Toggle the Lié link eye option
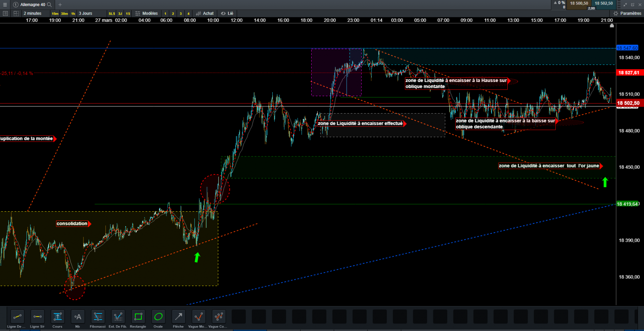Screen dimensions: 644x331 pyautogui.click(x=227, y=13)
